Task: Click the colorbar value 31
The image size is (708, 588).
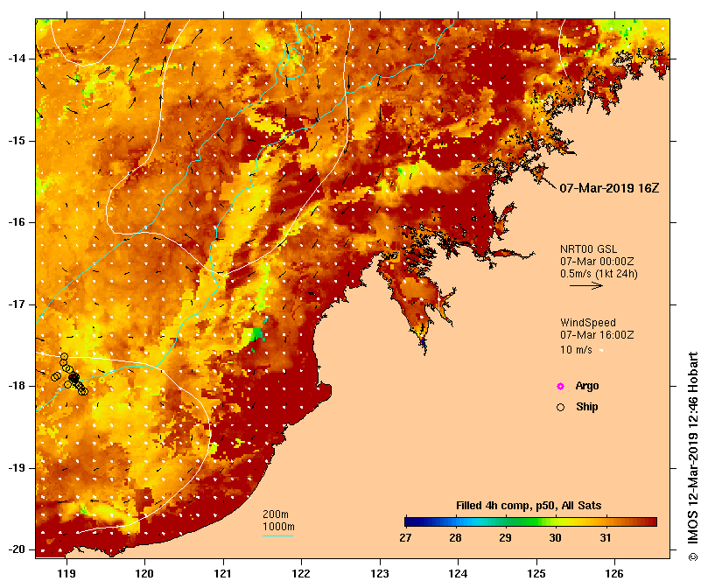Action: click(606, 537)
